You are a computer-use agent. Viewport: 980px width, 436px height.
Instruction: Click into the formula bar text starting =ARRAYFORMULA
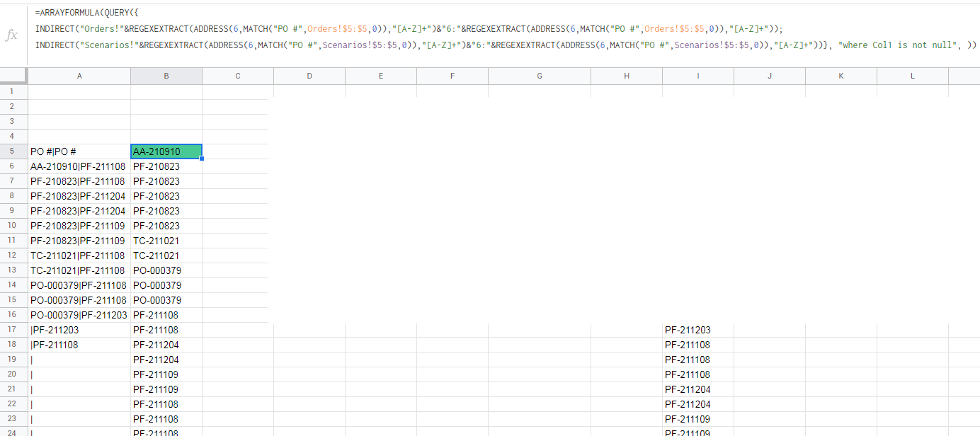[506, 29]
